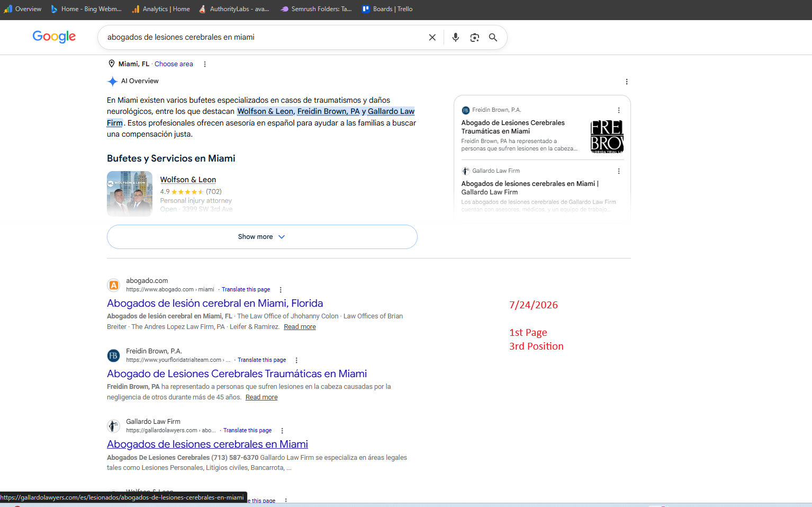Viewport: 812px width, 507px height.
Task: Click the search input field
Action: coord(265,38)
